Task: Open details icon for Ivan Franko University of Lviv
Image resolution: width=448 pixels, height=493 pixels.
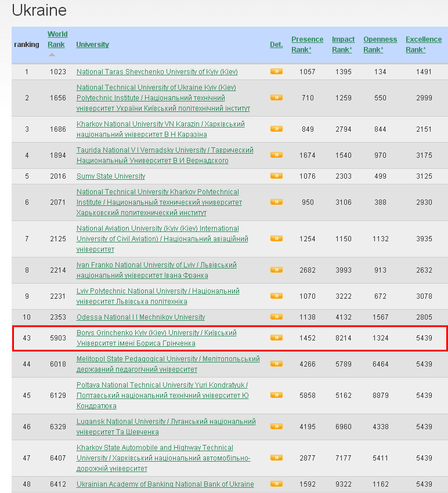Action: tap(276, 270)
